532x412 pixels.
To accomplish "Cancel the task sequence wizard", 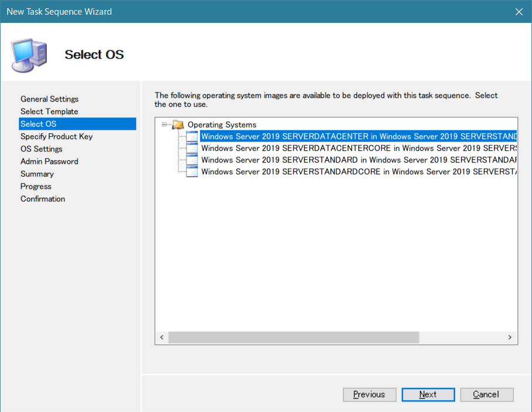I will (487, 394).
